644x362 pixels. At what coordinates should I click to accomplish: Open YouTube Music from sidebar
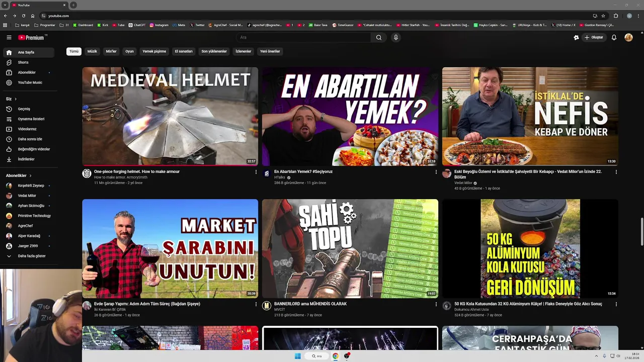(28, 82)
